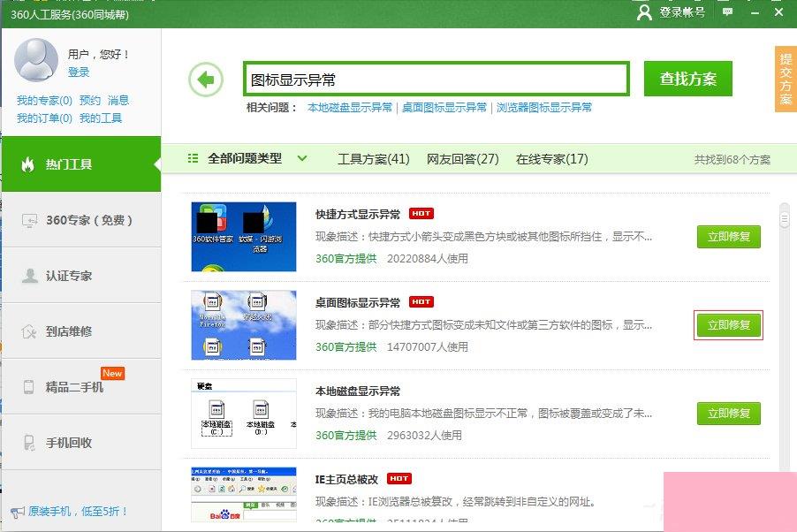Image resolution: width=797 pixels, height=532 pixels.
Task: Open 360专家（免费） sidebar item
Action: 81,220
